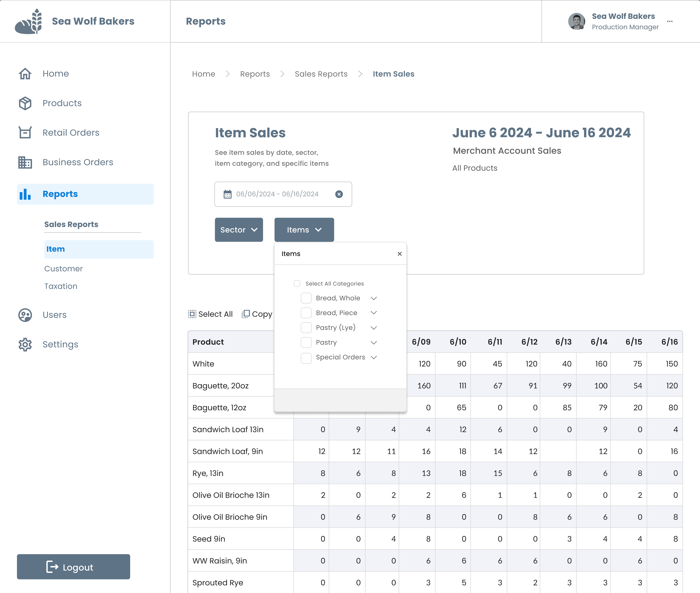Click the Logout button
The width and height of the screenshot is (700, 593).
pyautogui.click(x=74, y=567)
